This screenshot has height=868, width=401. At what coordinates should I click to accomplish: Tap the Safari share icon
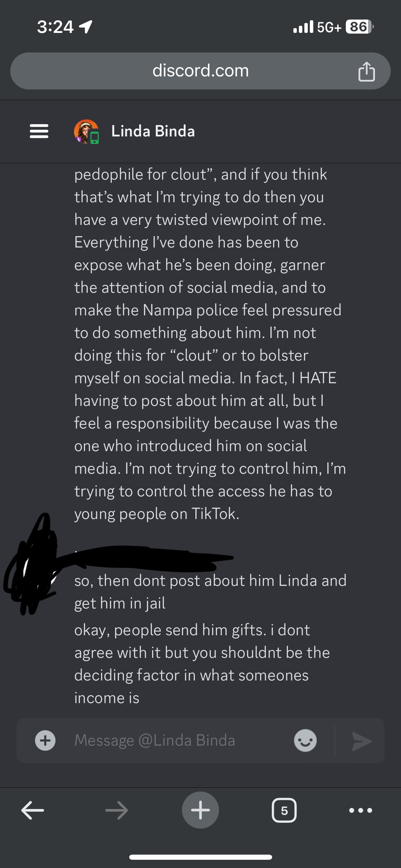coord(366,71)
